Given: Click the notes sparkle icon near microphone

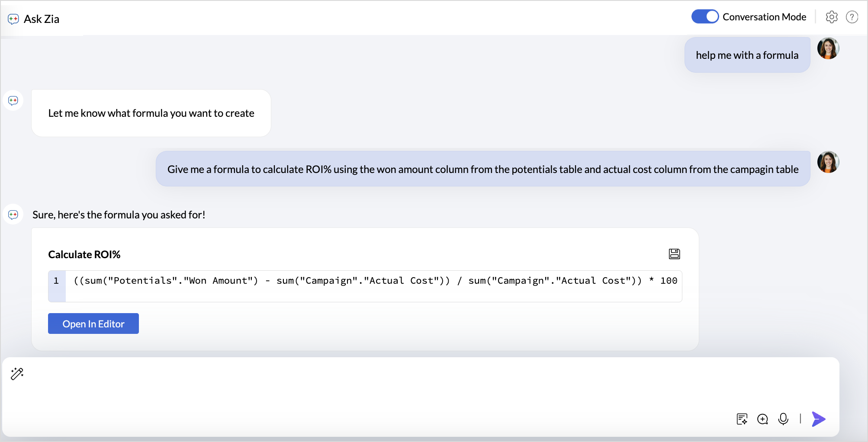Looking at the screenshot, I should (742, 419).
